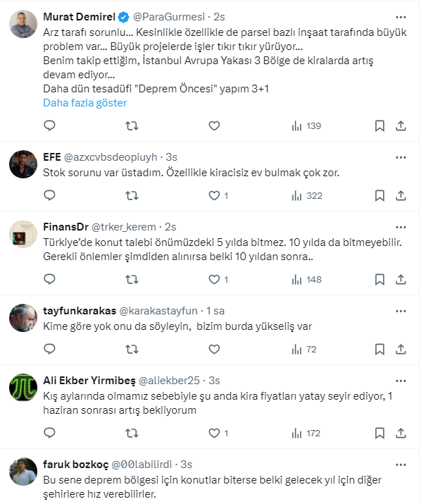
Task: Reply to Murat Demirel's tweet
Action: pyautogui.click(x=49, y=126)
